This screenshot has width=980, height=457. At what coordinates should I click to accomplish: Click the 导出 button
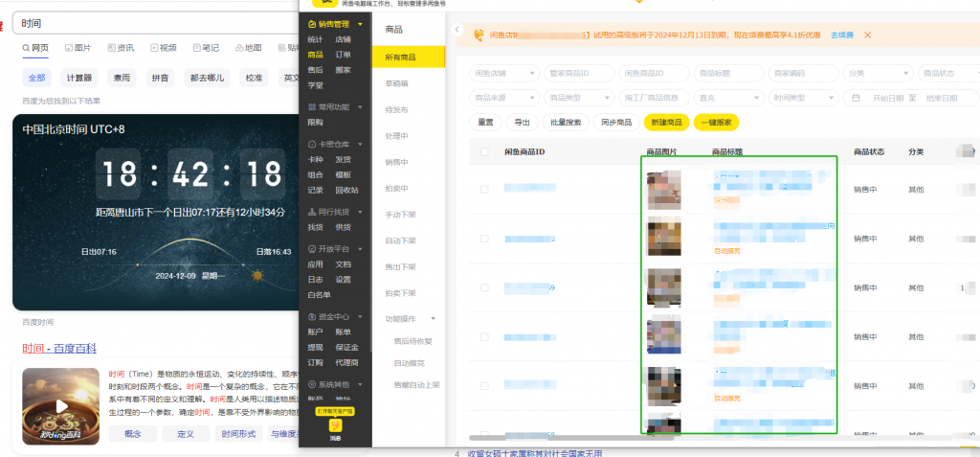click(x=522, y=122)
